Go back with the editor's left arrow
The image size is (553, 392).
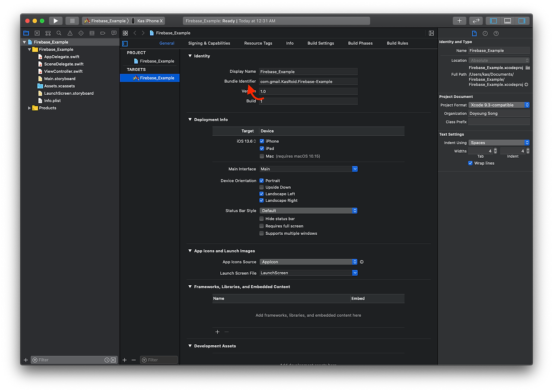pyautogui.click(x=135, y=33)
